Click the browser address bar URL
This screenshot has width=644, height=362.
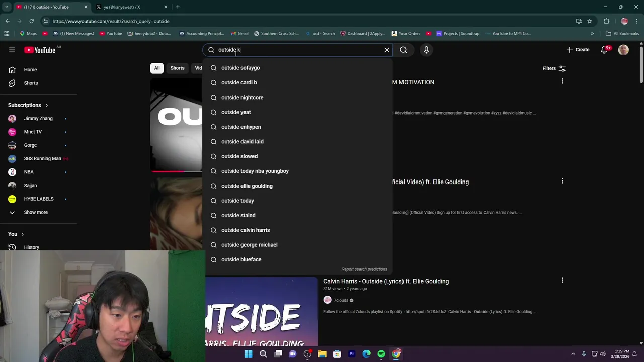[x=111, y=21]
